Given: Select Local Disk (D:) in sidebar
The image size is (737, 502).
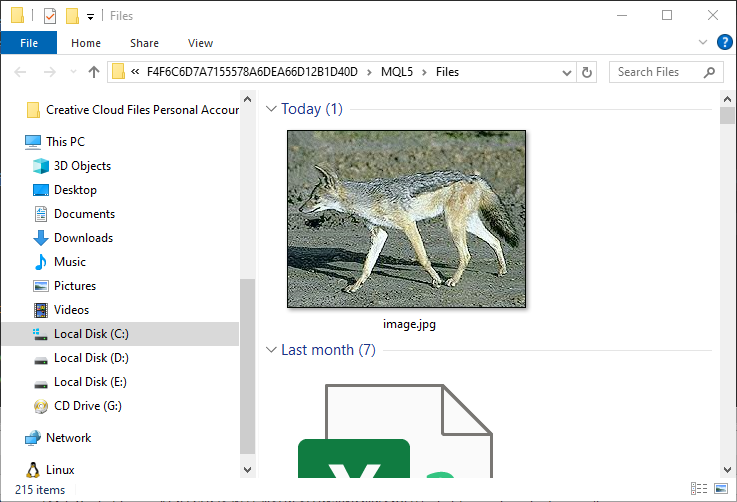Looking at the screenshot, I should pos(91,358).
